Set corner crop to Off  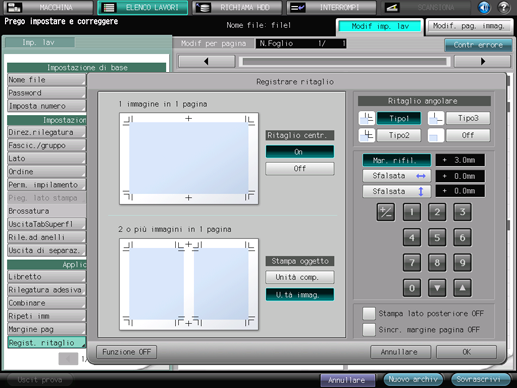click(468, 135)
